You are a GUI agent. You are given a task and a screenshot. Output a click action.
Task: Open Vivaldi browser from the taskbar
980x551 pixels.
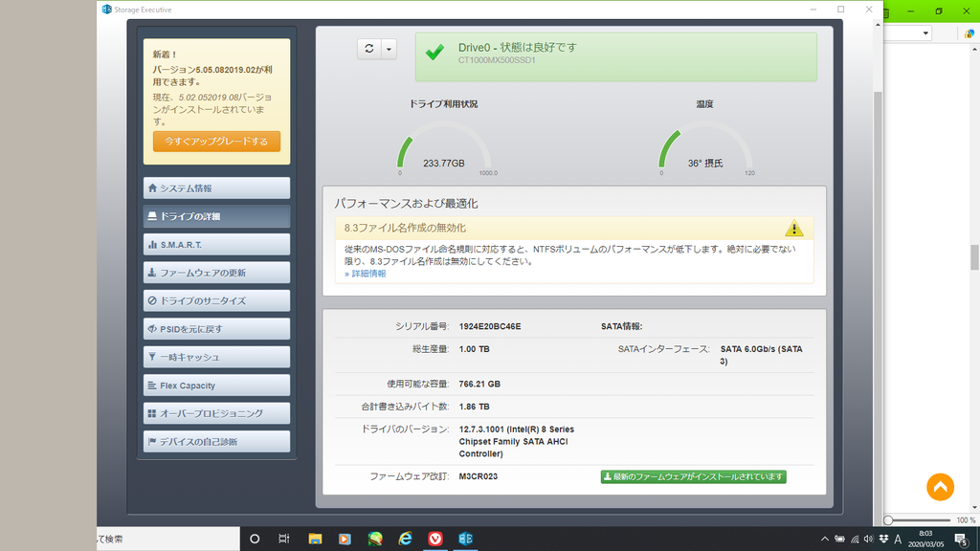pos(435,539)
